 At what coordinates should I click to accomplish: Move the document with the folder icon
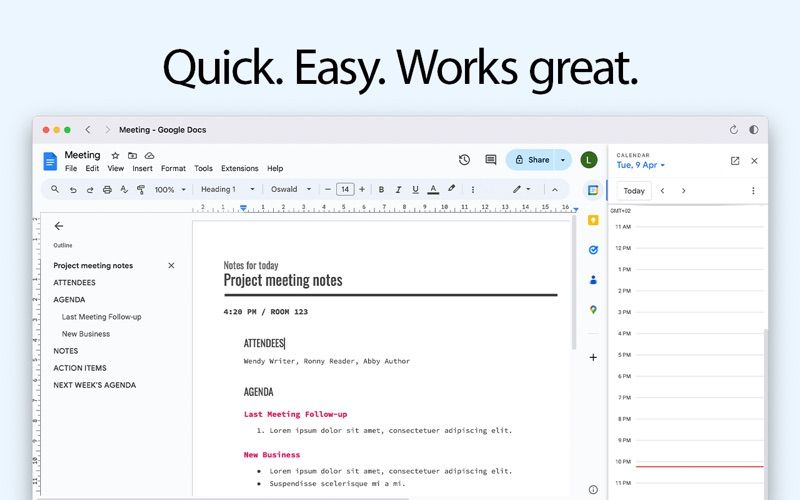coord(132,156)
